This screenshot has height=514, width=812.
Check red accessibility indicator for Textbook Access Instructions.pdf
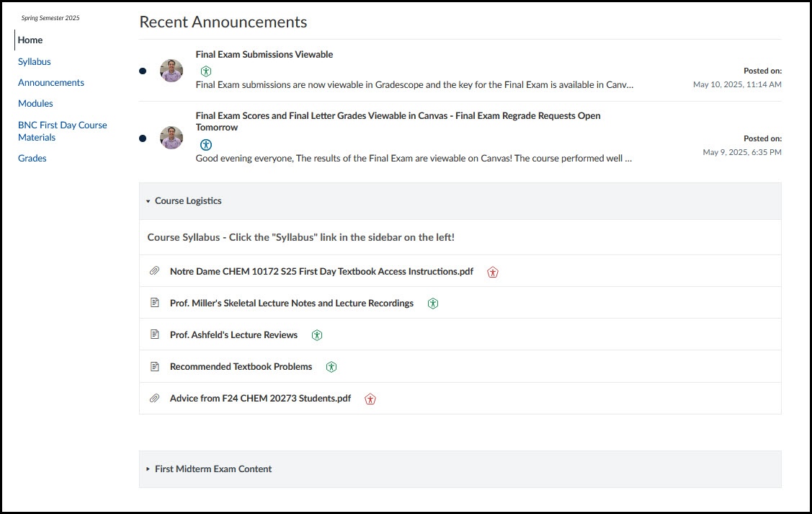493,272
